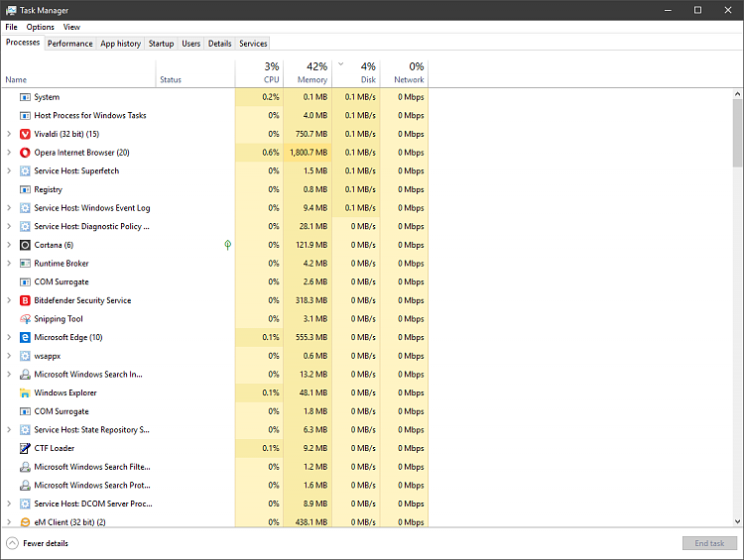Switch to the Performance tab
Image resolution: width=744 pixels, height=560 pixels.
click(70, 44)
